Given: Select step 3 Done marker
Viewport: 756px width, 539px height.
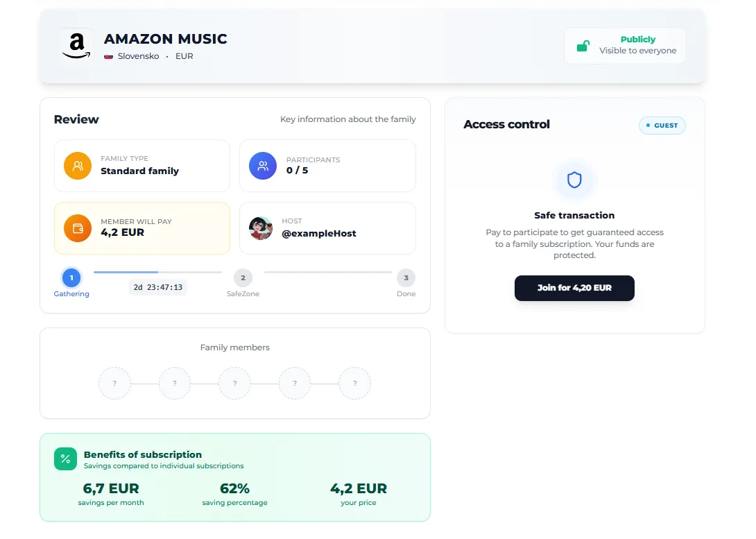Looking at the screenshot, I should [406, 278].
